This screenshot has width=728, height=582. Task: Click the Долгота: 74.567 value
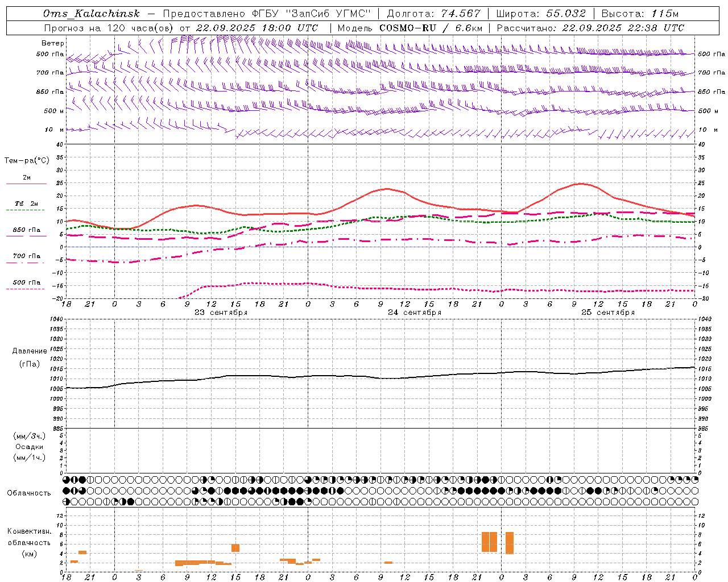click(434, 14)
